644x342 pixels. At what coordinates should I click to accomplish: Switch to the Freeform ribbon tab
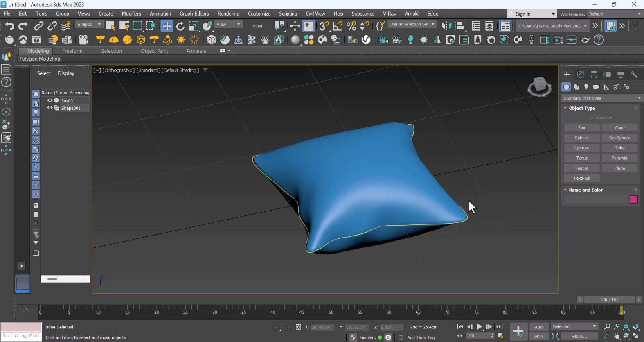coord(72,51)
